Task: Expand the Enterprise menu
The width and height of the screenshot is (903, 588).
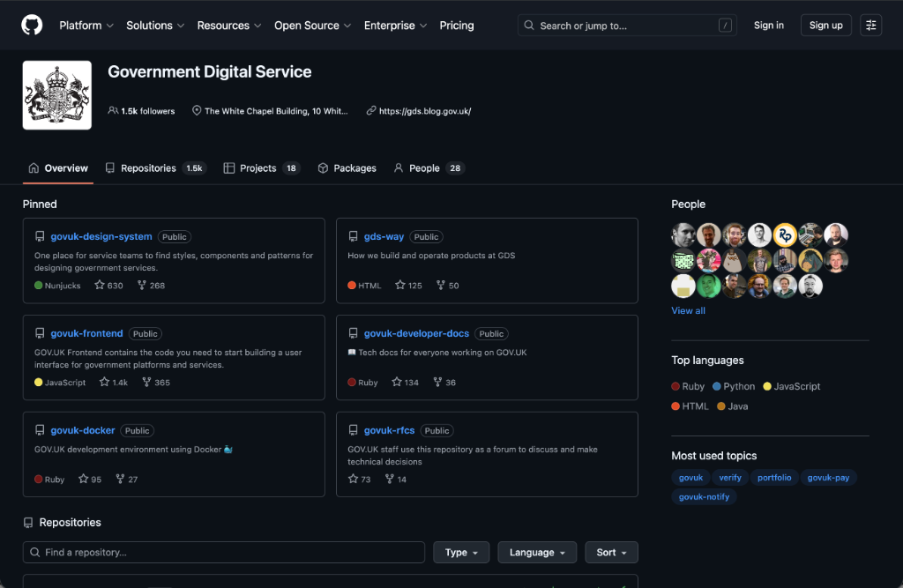Action: (395, 26)
